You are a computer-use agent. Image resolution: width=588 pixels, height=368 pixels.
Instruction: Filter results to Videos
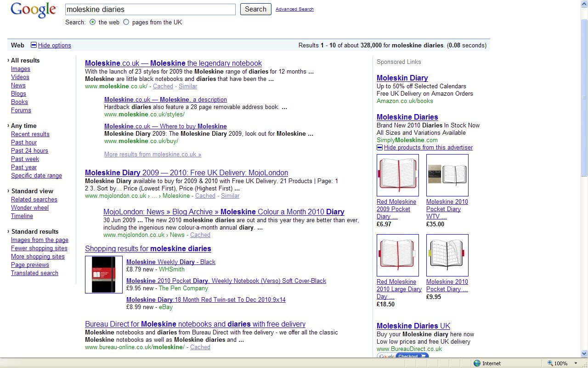(x=20, y=77)
